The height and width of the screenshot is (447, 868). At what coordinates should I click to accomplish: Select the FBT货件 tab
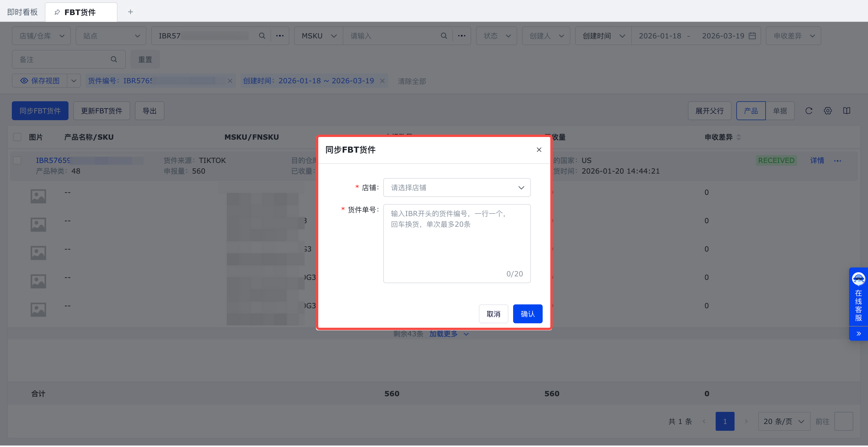[80, 12]
